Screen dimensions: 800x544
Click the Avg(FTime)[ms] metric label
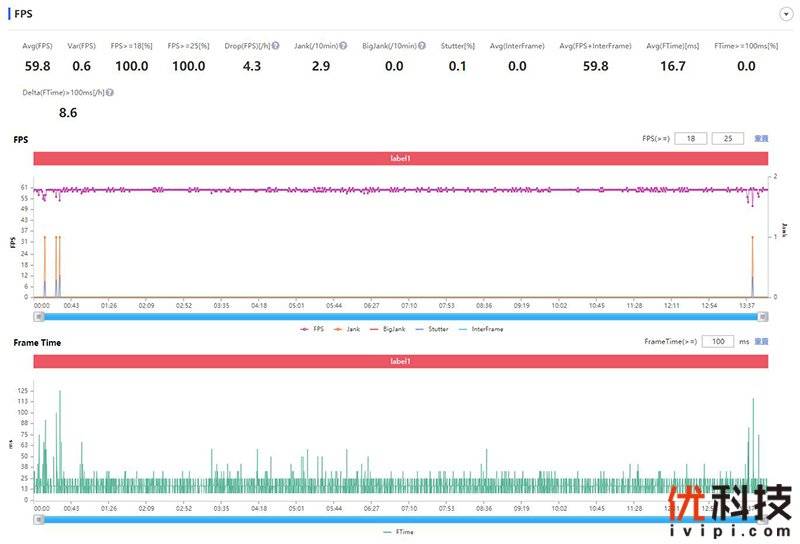pos(672,46)
